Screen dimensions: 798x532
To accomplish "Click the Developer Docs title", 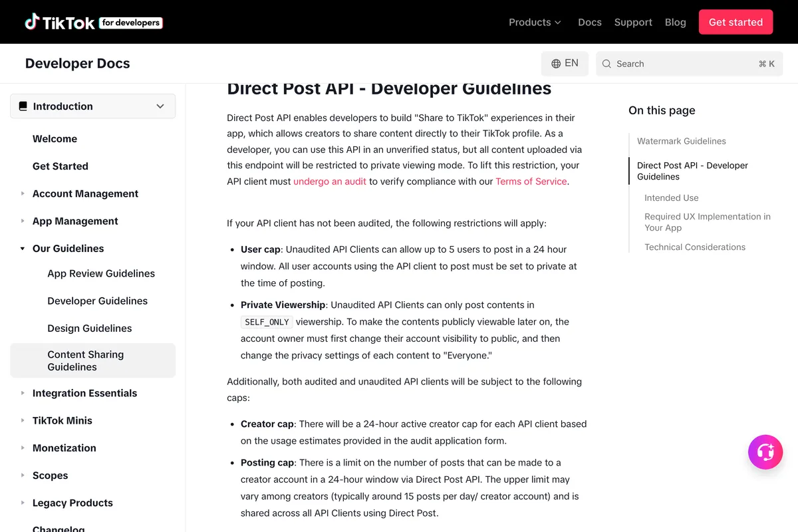I will (77, 64).
